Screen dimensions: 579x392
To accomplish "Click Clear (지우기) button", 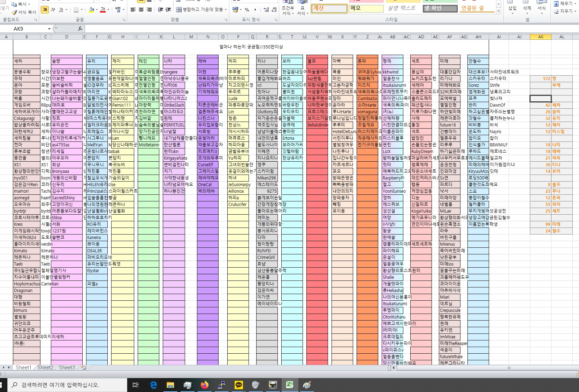I will [565, 11].
